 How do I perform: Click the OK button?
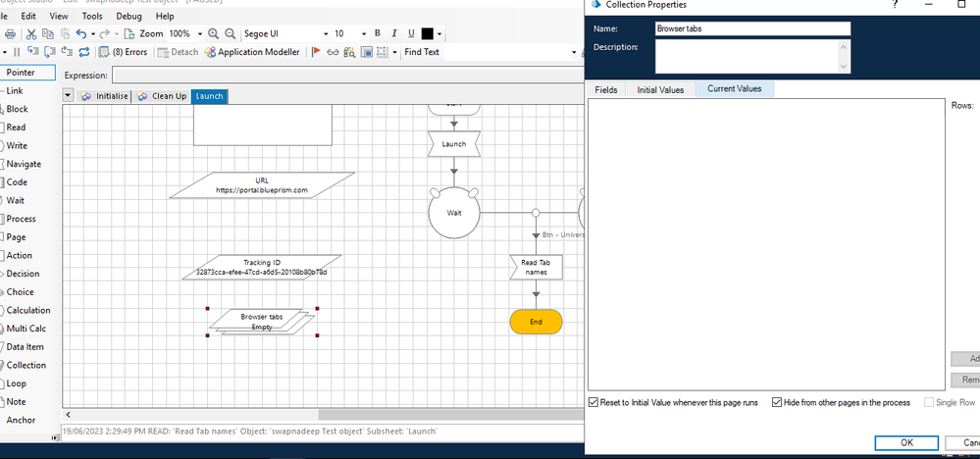point(906,442)
